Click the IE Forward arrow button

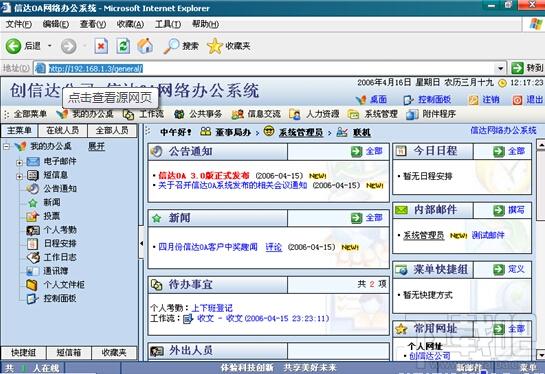coord(68,46)
